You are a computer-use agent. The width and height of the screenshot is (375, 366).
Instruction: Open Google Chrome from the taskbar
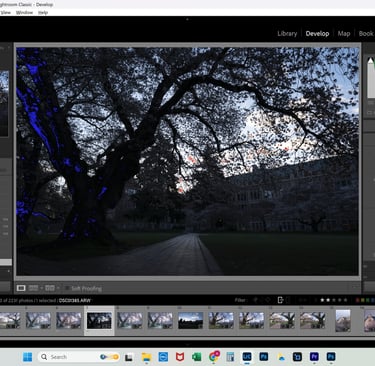coord(213,357)
